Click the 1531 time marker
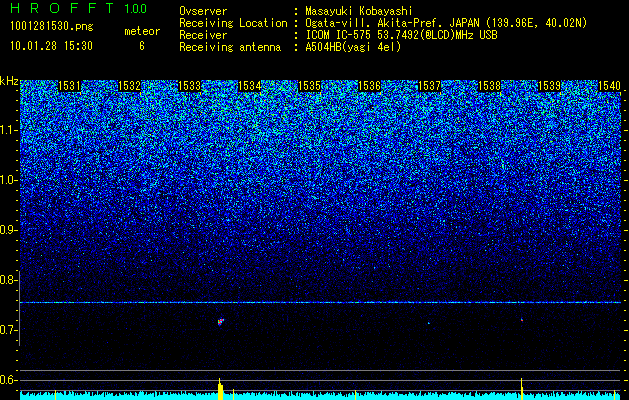 coord(70,86)
